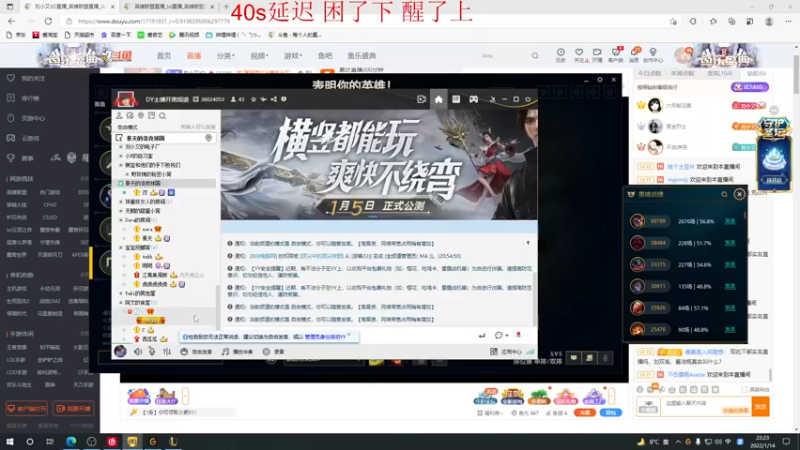Click the location pin above channel list
Viewport: 800px width, 450px height.
[x=141, y=116]
